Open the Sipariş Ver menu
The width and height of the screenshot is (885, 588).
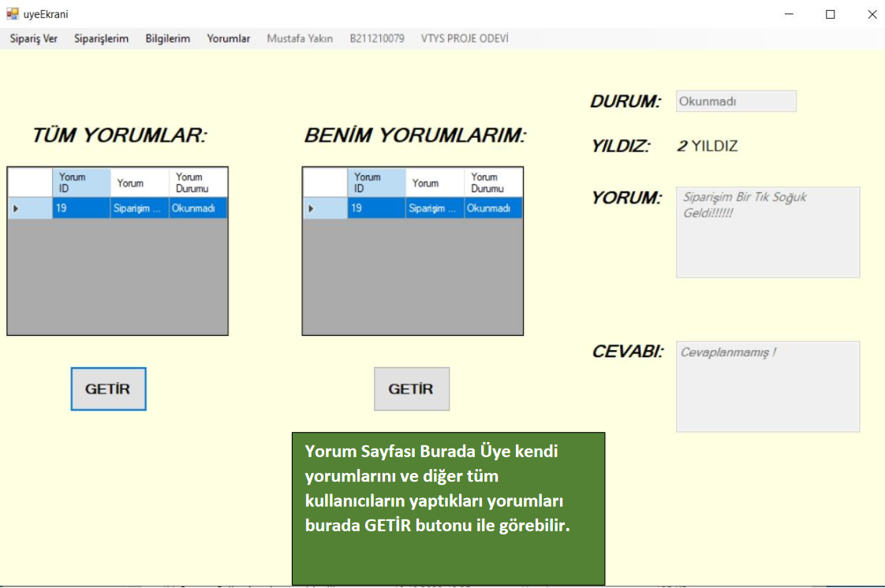click(x=34, y=39)
